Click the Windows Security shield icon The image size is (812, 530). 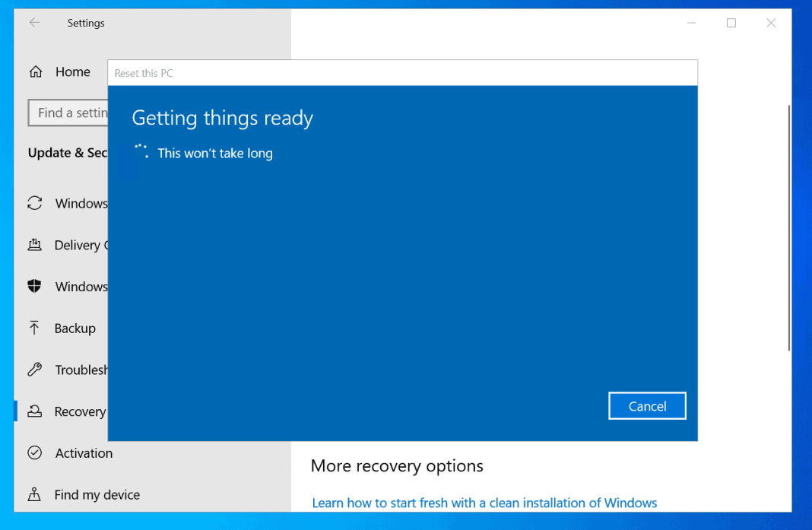(35, 287)
